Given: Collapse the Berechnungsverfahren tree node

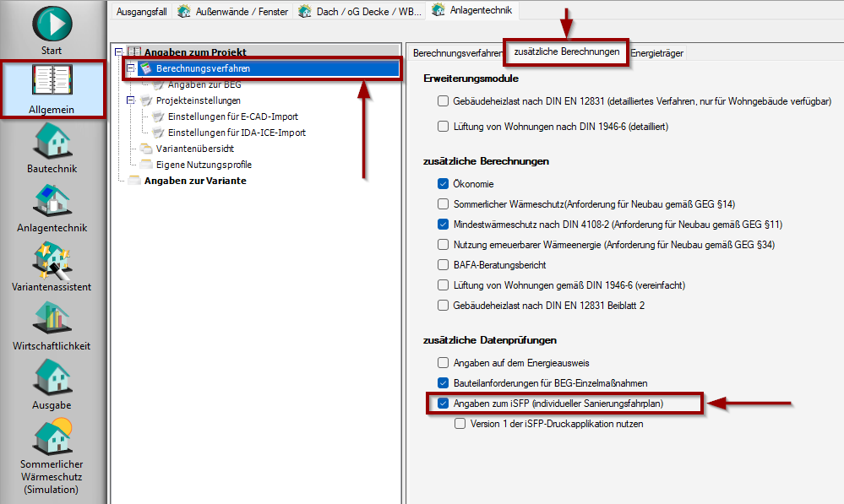Looking at the screenshot, I should click(x=131, y=68).
